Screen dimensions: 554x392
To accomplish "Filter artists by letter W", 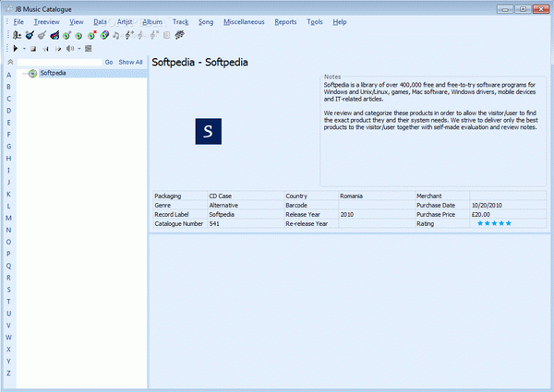I will [x=9, y=338].
